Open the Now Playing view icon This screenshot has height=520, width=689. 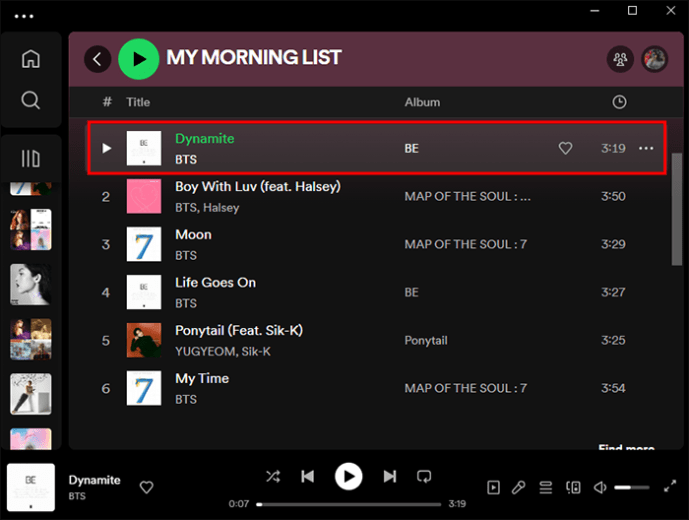(493, 487)
